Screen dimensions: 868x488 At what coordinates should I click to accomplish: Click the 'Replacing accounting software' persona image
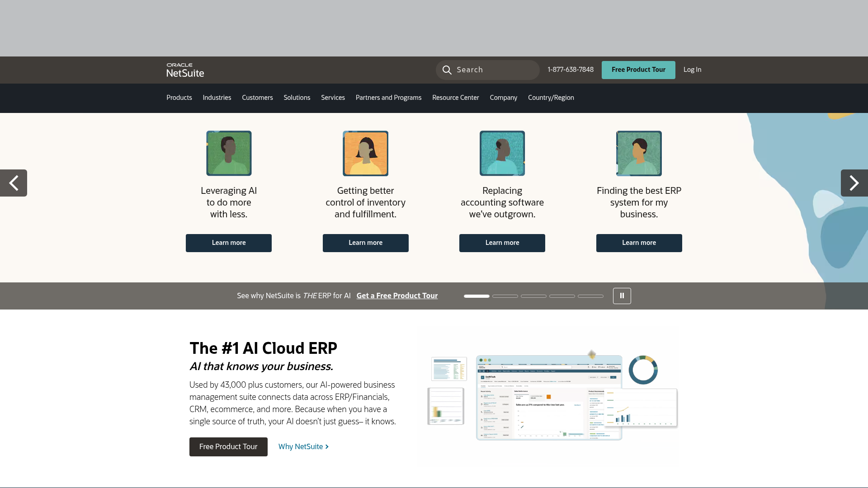(x=502, y=153)
